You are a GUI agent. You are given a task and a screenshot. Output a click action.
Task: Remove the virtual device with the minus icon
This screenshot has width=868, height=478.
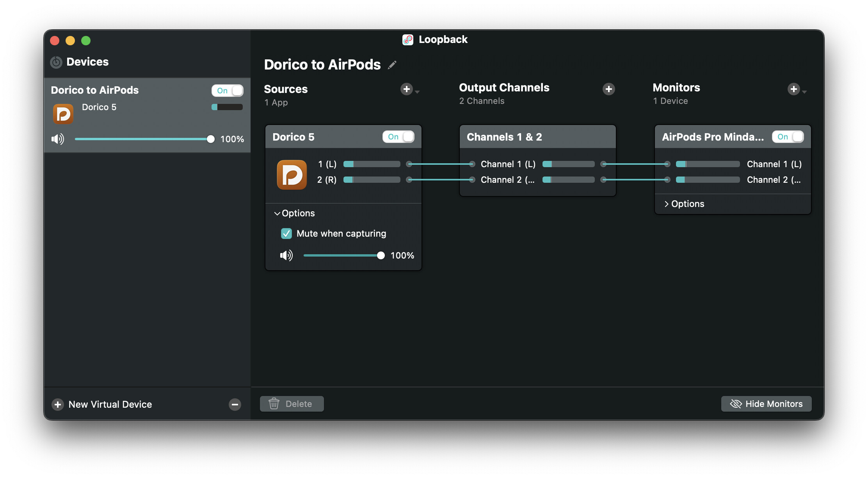pos(235,405)
